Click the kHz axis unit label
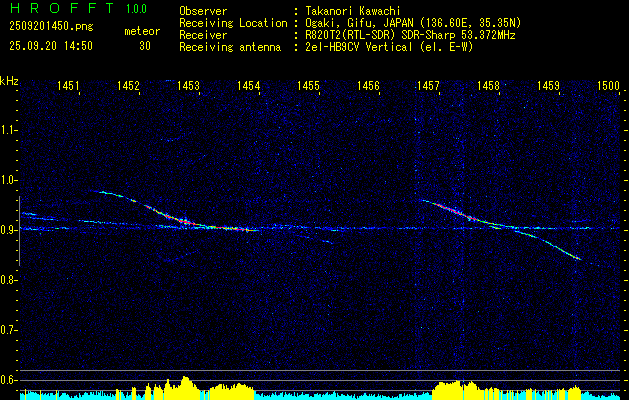The height and width of the screenshot is (400, 629). [9, 81]
